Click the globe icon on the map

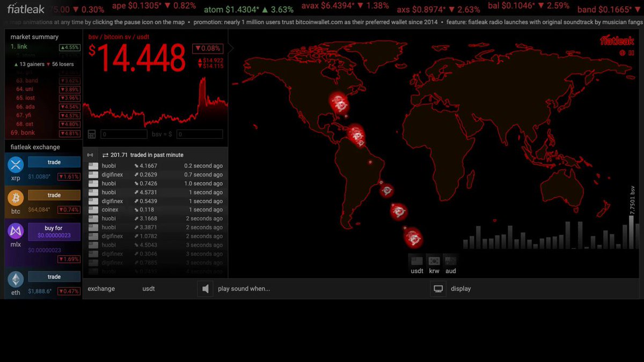coord(623,53)
